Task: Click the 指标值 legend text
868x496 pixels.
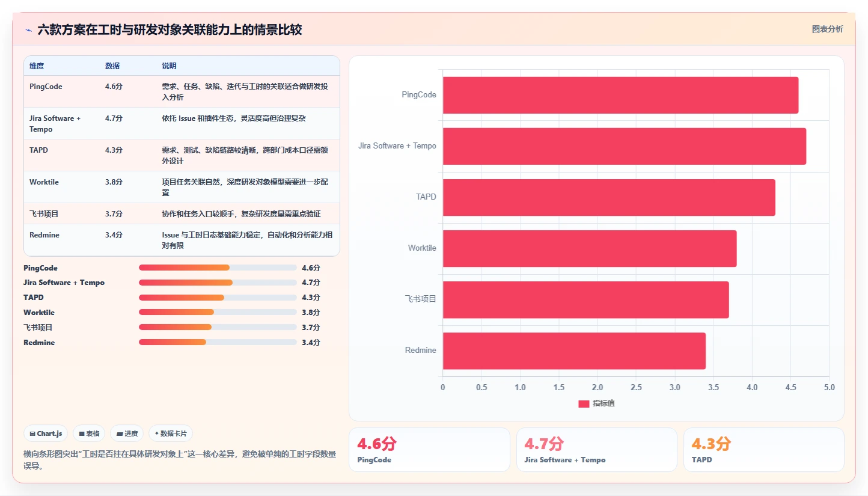Action: pos(604,403)
